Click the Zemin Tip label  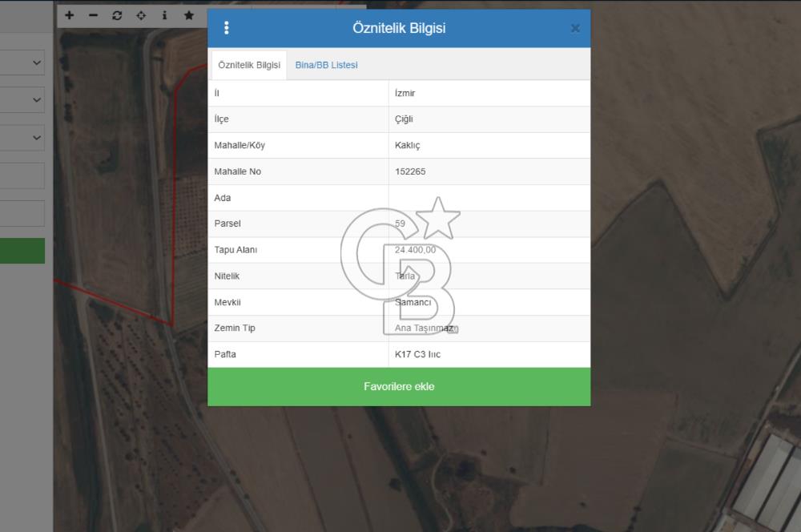(235, 328)
